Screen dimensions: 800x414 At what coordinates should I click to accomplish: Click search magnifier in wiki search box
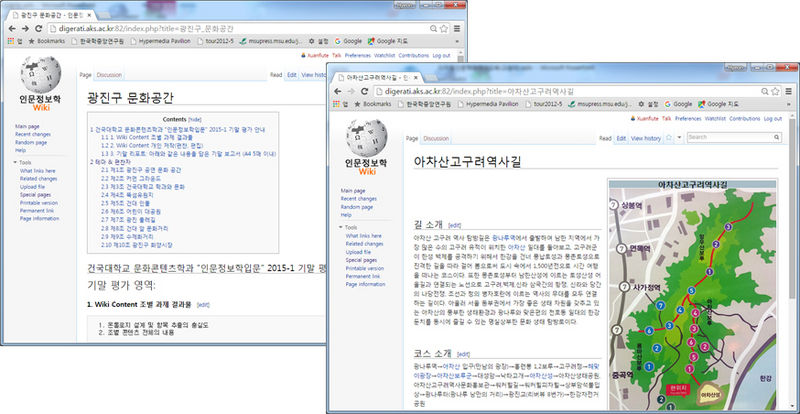[778, 137]
